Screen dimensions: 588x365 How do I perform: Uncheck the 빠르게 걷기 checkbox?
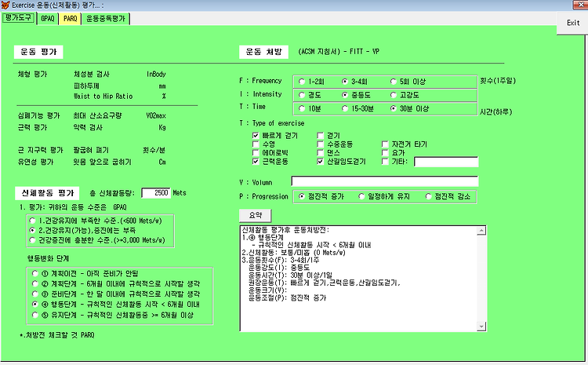tap(256, 135)
